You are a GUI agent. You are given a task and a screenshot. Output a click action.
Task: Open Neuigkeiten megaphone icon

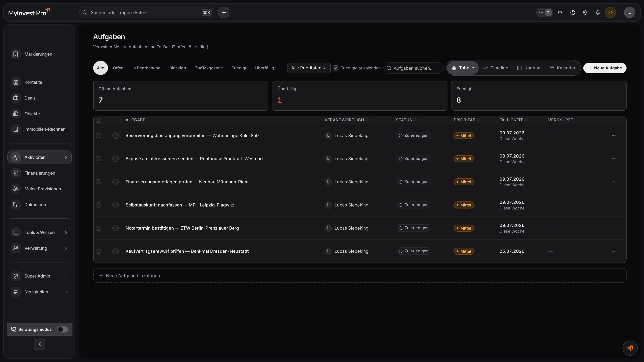point(15,292)
